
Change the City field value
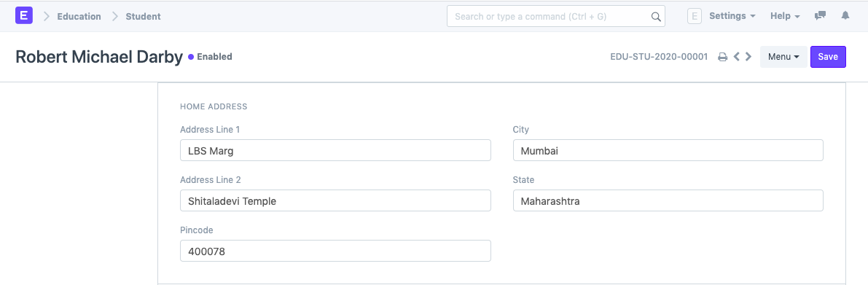(668, 150)
